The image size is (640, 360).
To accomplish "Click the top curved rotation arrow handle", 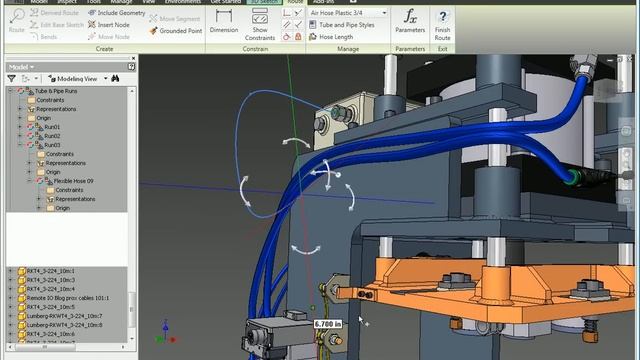I will point(296,142).
